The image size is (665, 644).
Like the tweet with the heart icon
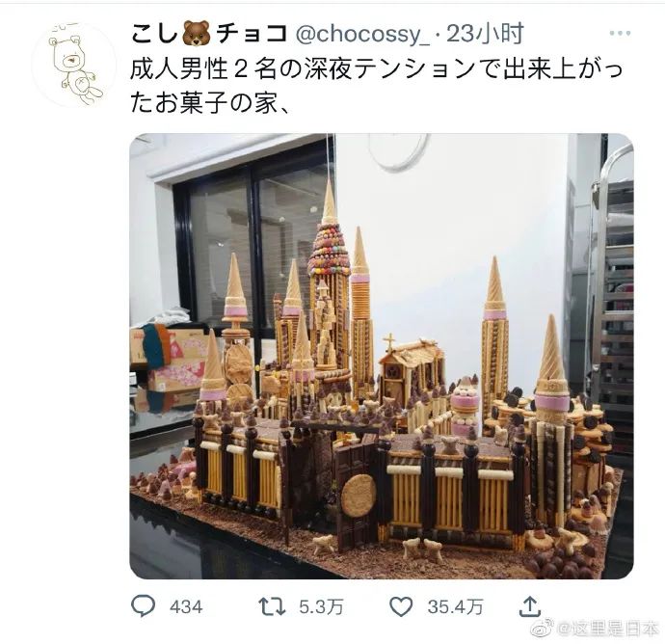[x=401, y=606]
